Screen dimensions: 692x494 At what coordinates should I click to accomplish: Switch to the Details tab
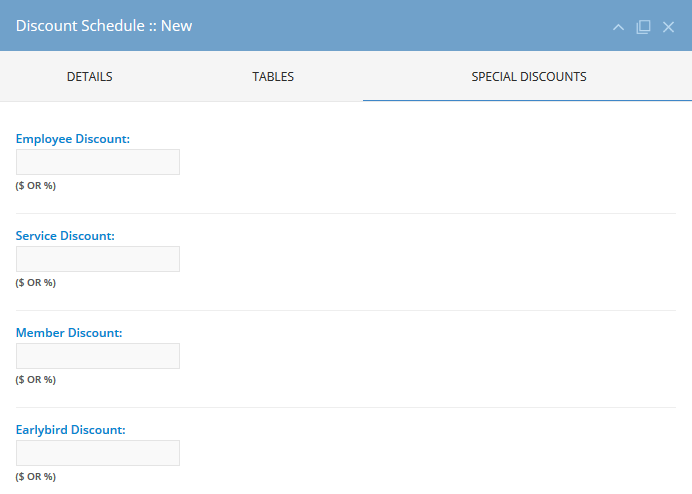pos(90,76)
